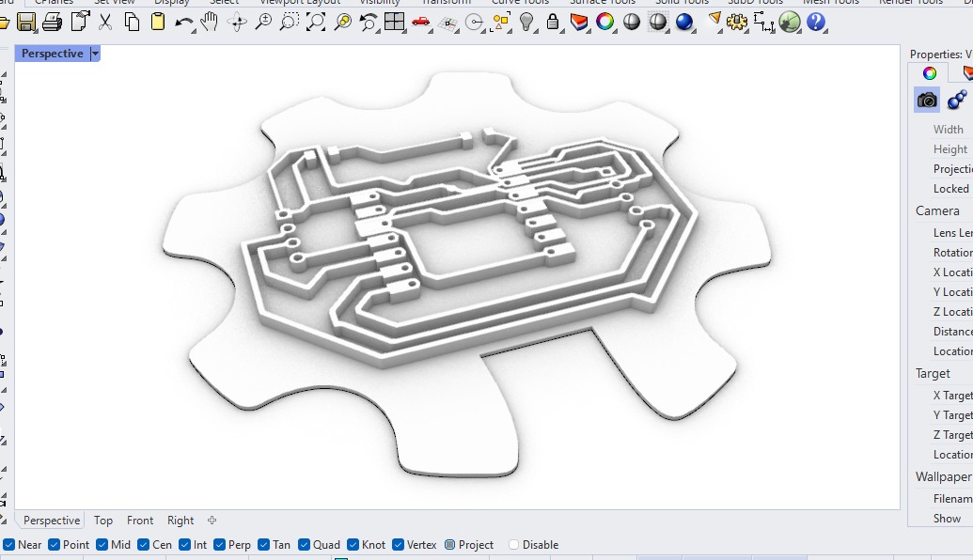Click the PCB gear model in viewport
The height and width of the screenshot is (560, 973).
tap(465, 272)
